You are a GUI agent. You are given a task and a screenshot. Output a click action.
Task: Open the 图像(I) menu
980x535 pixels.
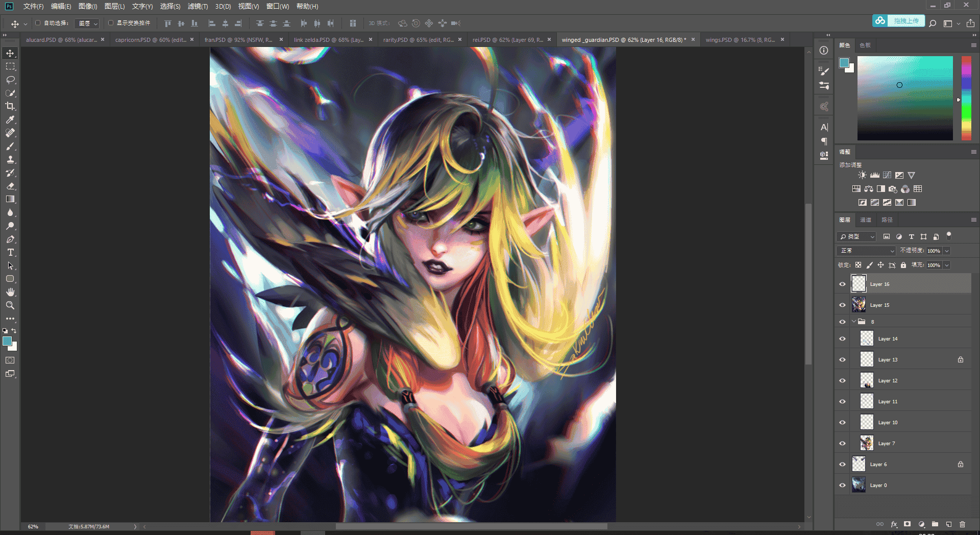(88, 6)
